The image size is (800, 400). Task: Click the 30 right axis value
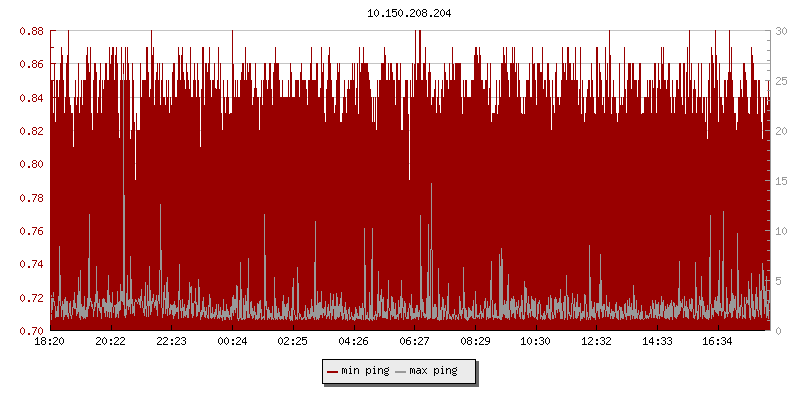click(781, 31)
